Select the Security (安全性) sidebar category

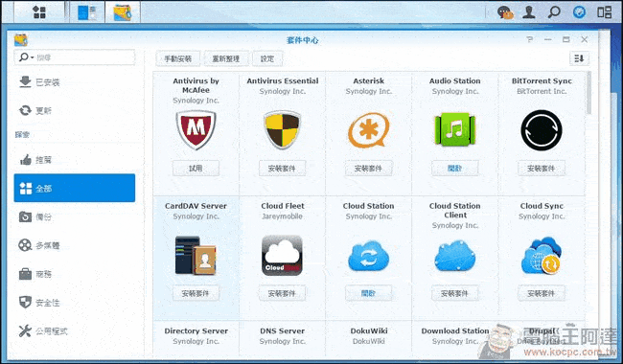coord(75,303)
